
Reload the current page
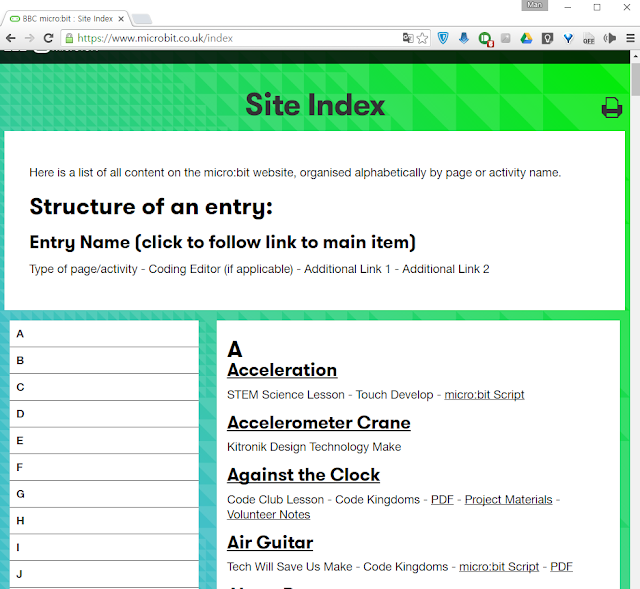tap(49, 38)
